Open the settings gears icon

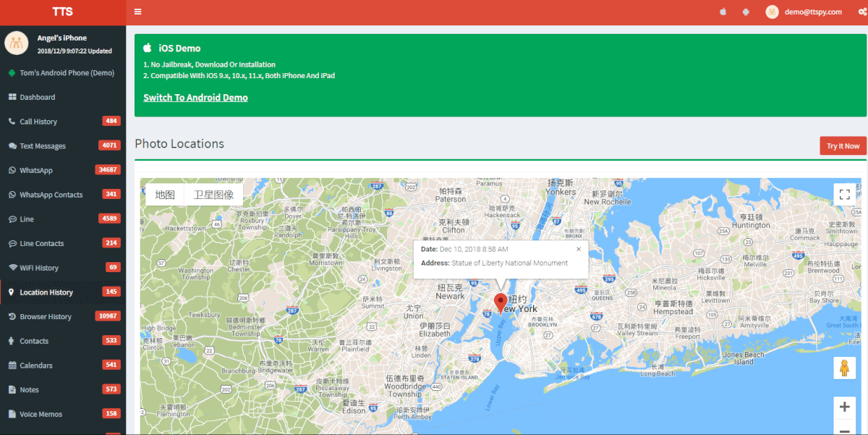(x=861, y=12)
